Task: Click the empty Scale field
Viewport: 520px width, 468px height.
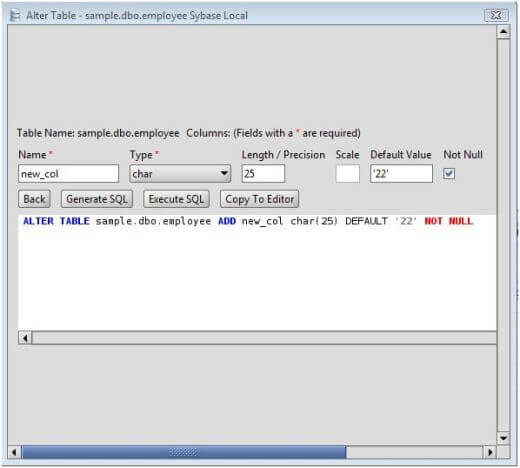Action: tap(348, 174)
